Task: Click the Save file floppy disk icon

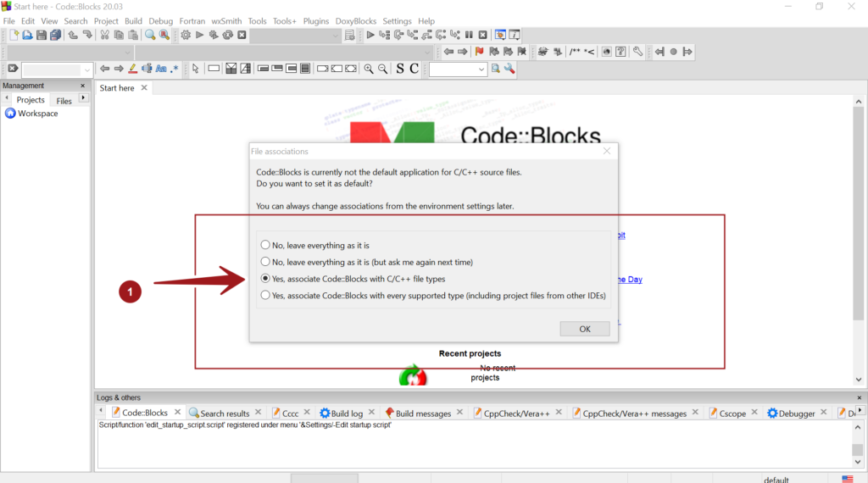Action: point(41,35)
